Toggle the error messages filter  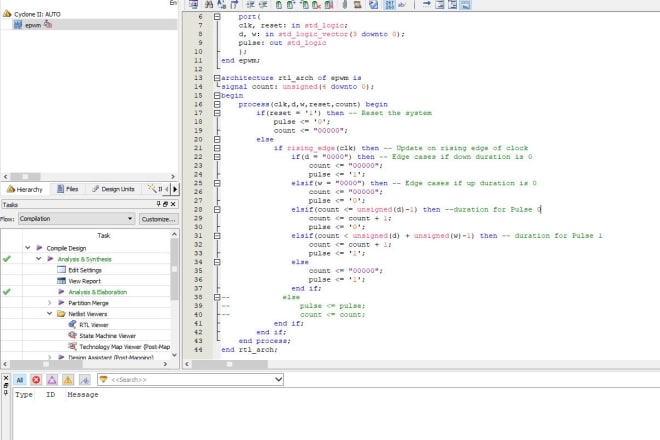[x=36, y=380]
